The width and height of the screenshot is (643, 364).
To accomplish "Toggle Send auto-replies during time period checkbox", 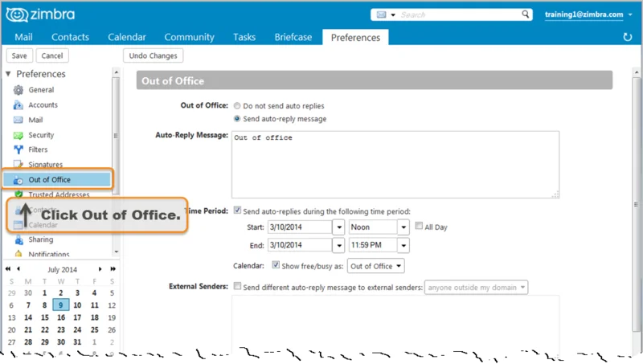I will pyautogui.click(x=237, y=211).
